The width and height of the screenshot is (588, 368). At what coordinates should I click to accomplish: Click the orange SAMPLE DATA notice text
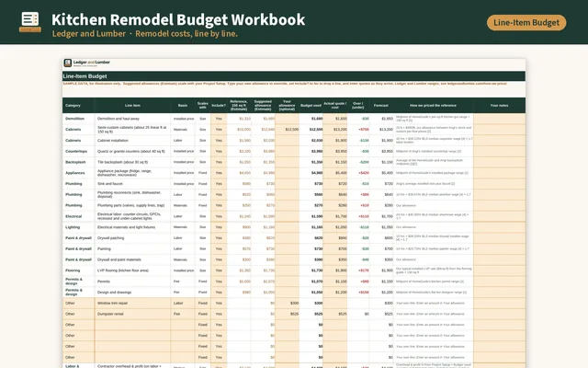coord(285,84)
